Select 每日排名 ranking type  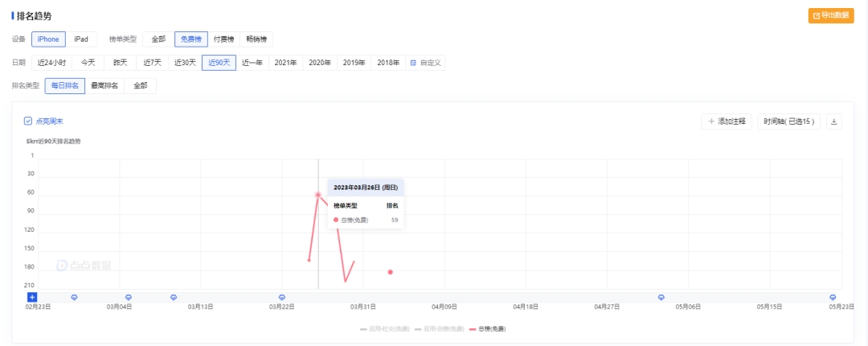[65, 86]
